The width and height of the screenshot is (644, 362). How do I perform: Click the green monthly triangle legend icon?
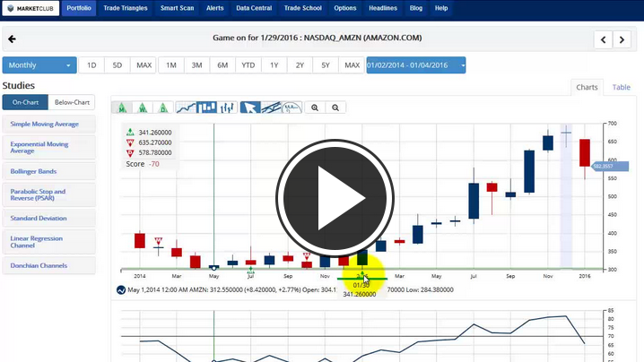click(x=130, y=132)
